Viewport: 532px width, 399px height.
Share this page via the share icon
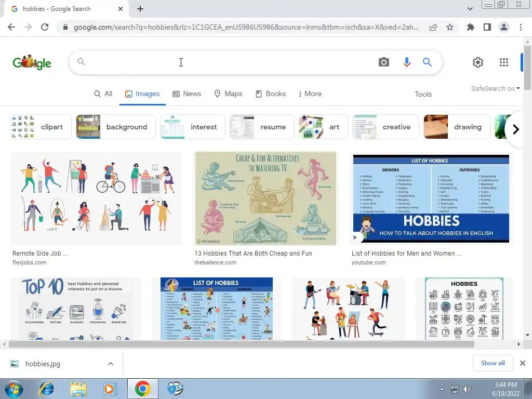point(433,27)
